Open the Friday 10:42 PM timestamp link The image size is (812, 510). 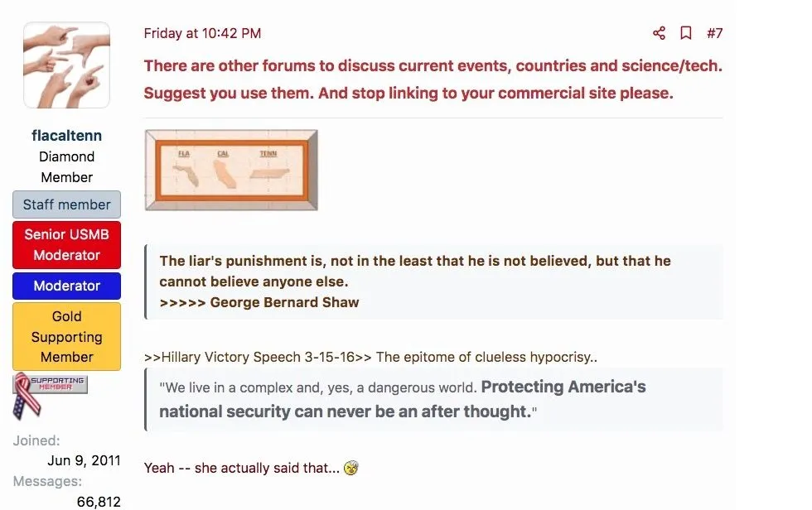click(202, 33)
